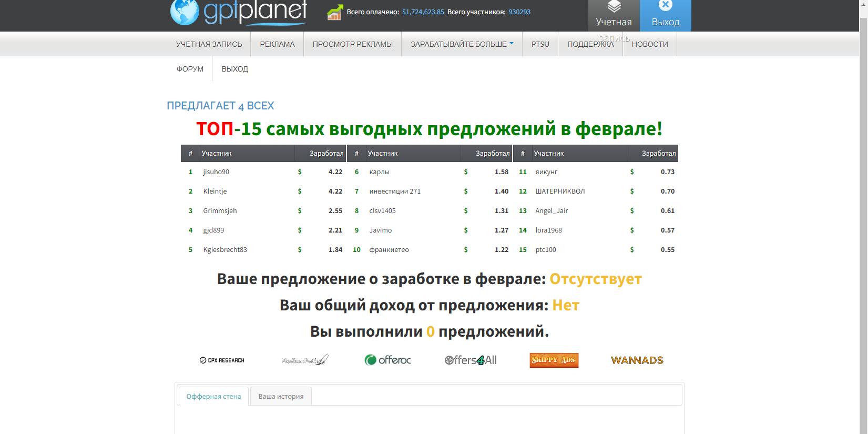Click the total paid amount $1,724,623.85
Image resolution: width=868 pixels, height=434 pixels.
click(x=423, y=12)
